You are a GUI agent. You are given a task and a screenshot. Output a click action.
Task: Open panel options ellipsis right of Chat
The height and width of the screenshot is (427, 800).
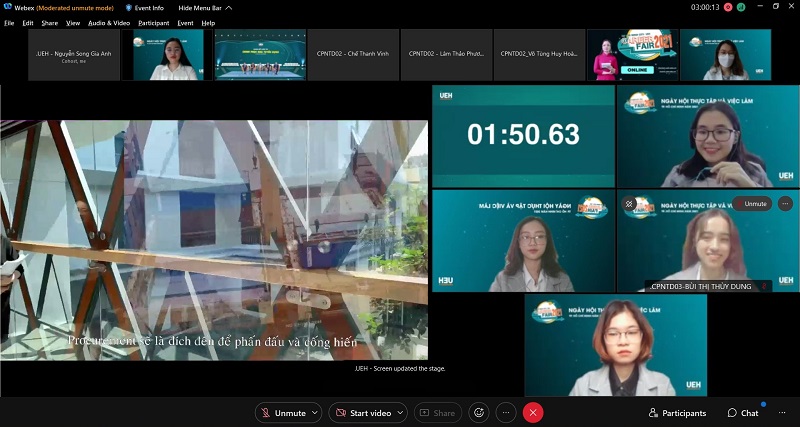tap(782, 413)
